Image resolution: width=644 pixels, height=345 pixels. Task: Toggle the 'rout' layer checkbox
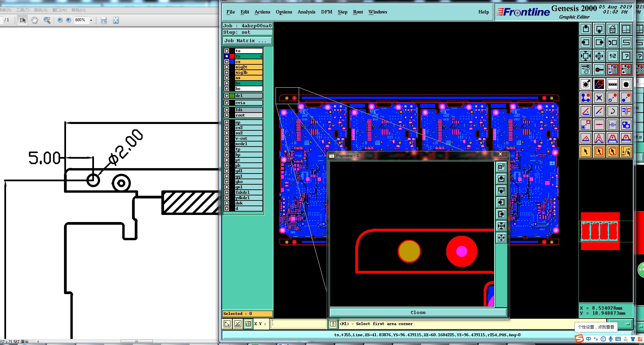click(x=227, y=115)
